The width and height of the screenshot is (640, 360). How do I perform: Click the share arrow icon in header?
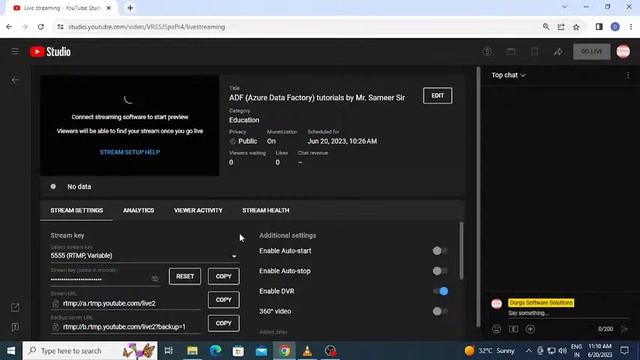click(x=558, y=51)
